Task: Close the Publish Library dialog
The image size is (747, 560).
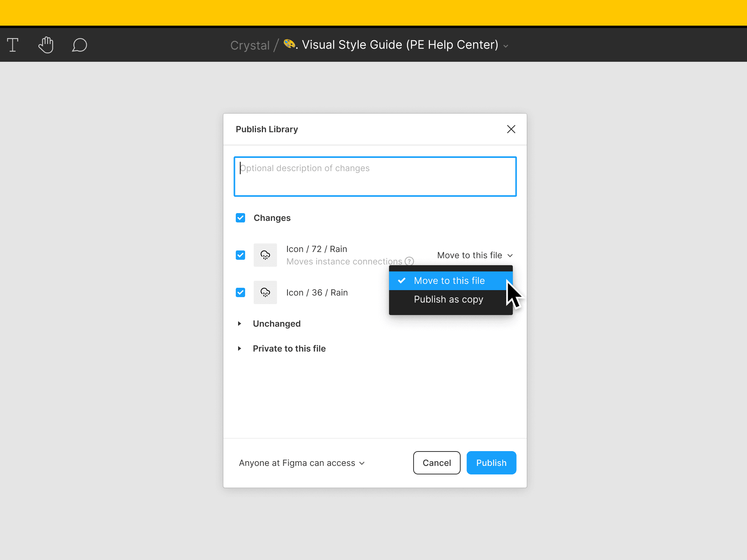Action: click(x=511, y=129)
